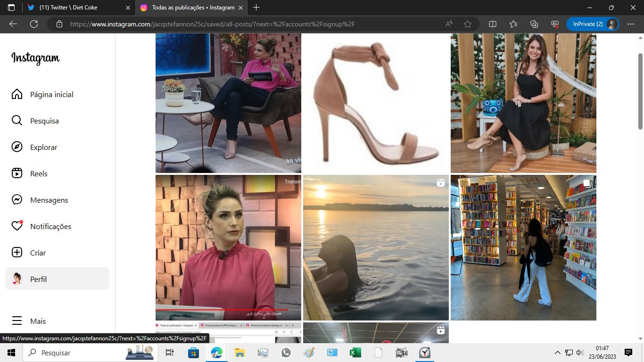
Task: Open the tab actions menu icon
Action: (11, 8)
